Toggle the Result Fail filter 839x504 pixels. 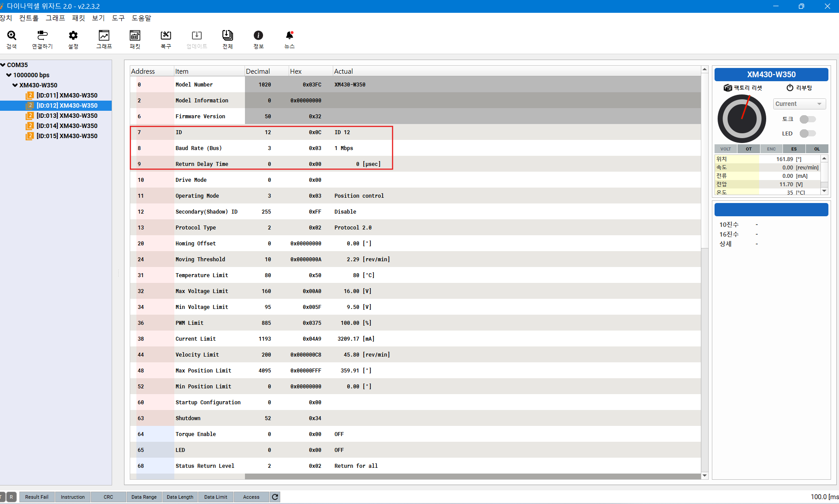(37, 497)
